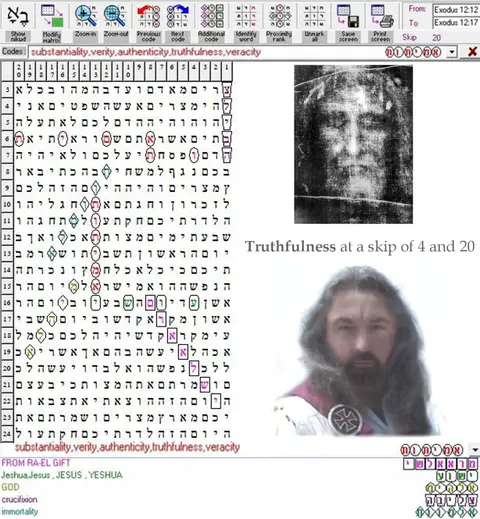Viewport: 480px width, 519px height.
Task: Expand the Codes dropdown arrow
Action: 452,52
